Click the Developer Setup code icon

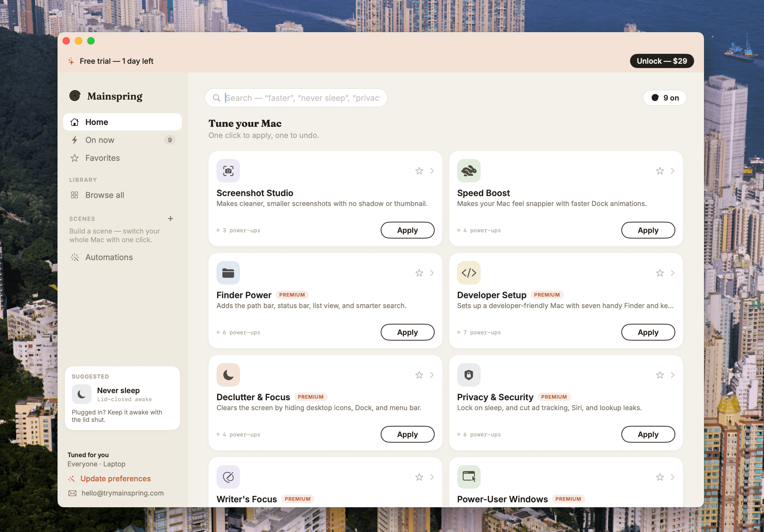pos(469,273)
